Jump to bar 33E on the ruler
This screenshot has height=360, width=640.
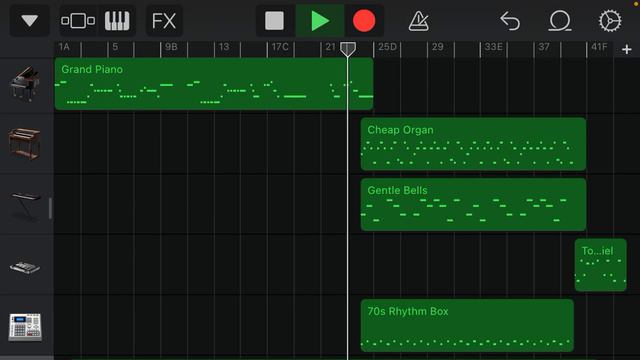click(x=493, y=47)
